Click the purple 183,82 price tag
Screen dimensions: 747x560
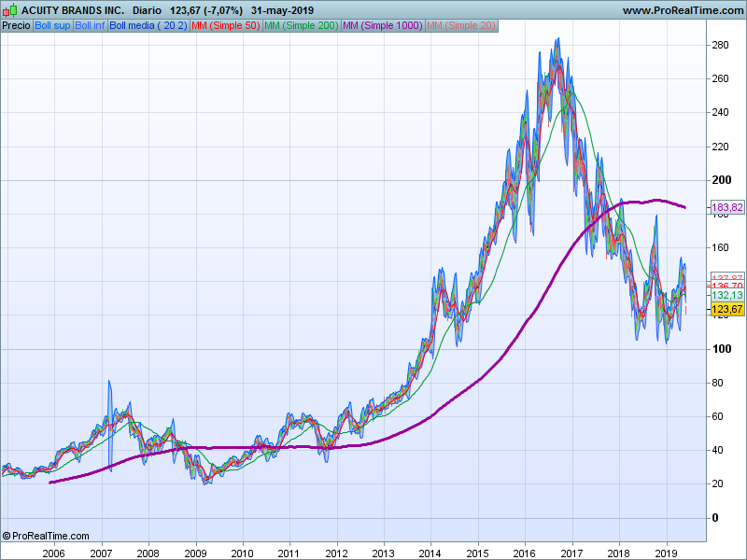click(x=727, y=207)
